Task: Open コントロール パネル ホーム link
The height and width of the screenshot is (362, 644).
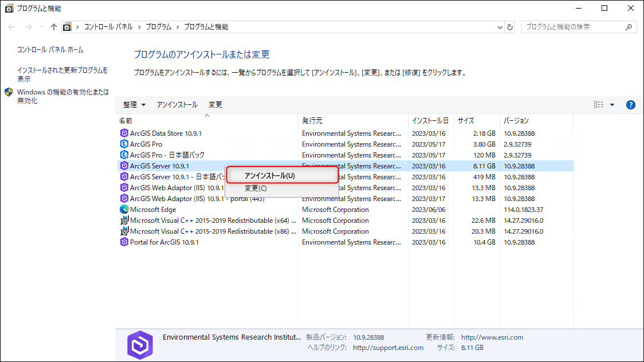Action: 50,50
